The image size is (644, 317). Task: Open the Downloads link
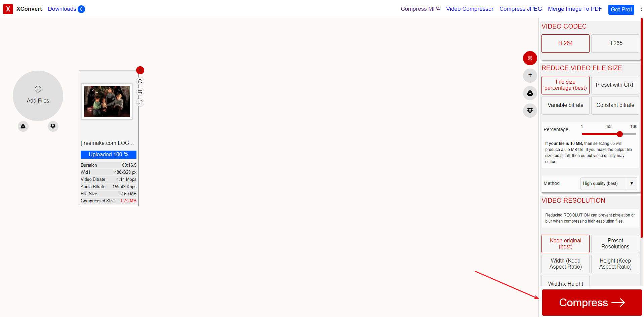62,9
